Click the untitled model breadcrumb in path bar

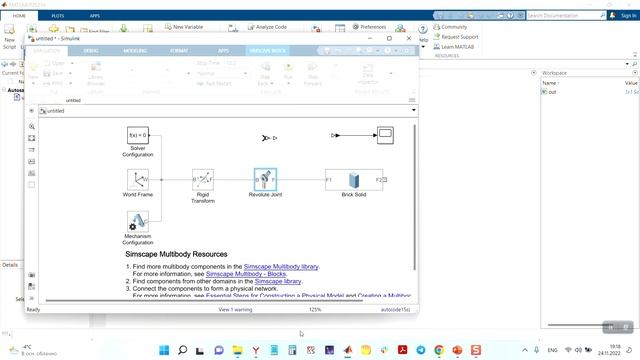tap(56, 111)
